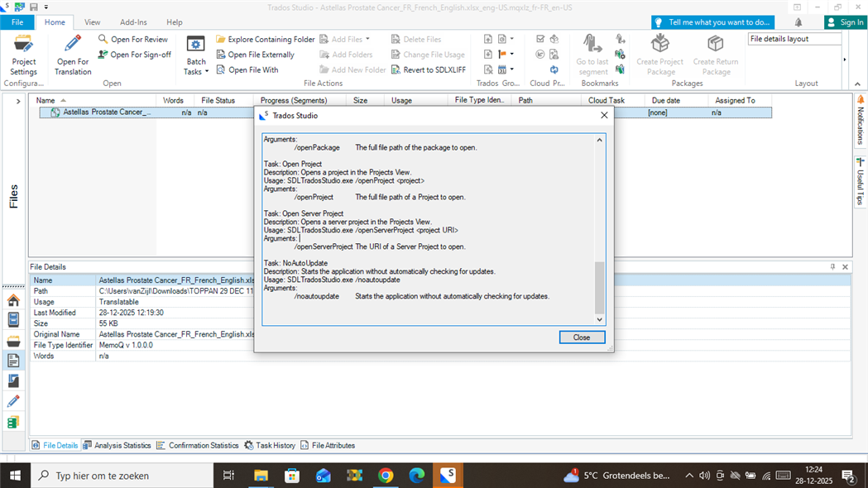Close the command-line arguments dialog

582,337
